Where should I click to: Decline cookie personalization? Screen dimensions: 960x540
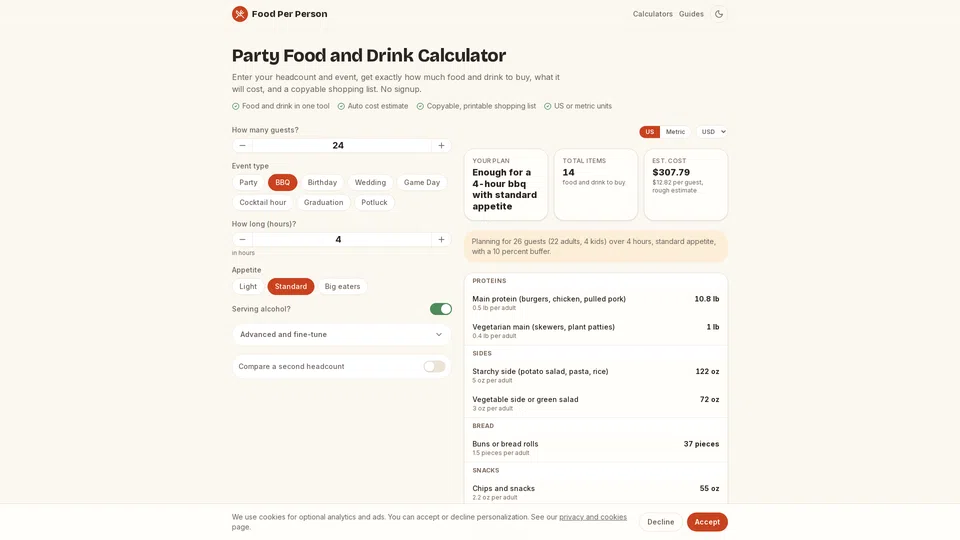click(x=660, y=522)
